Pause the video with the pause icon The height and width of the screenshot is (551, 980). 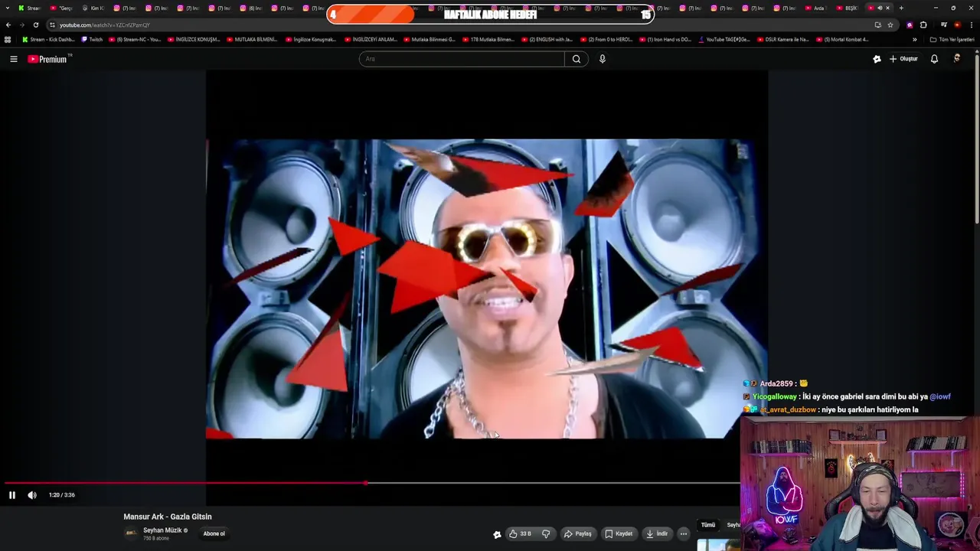pyautogui.click(x=12, y=495)
